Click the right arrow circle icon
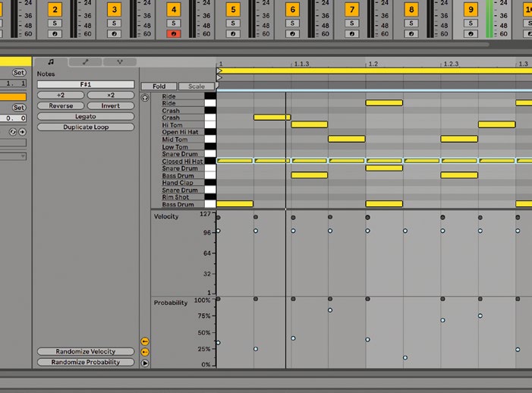Viewport: 532px width, 393px height. point(22,132)
